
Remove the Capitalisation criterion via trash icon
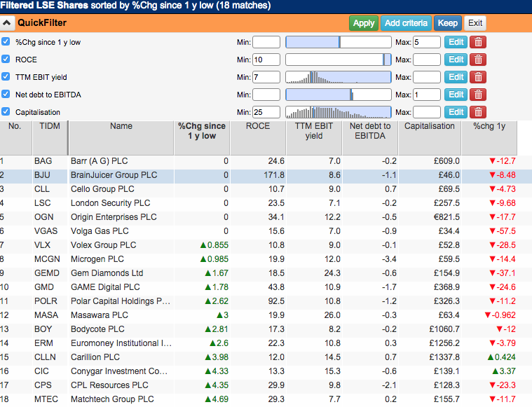(x=478, y=112)
